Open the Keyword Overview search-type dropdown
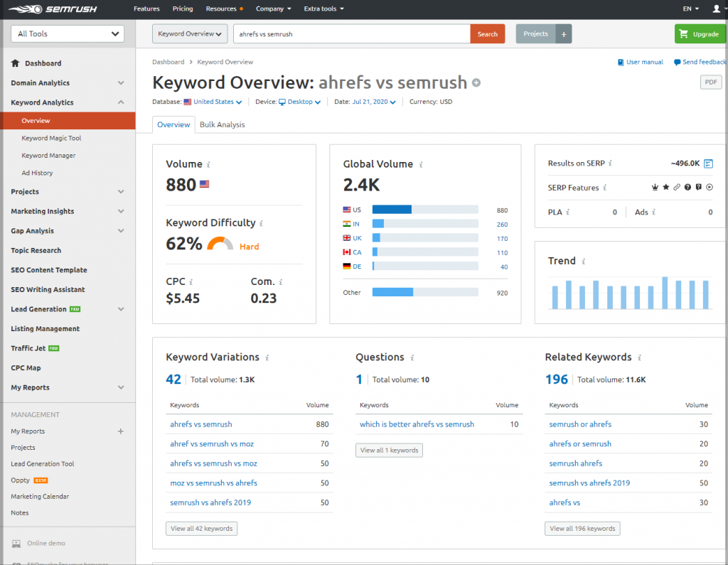This screenshot has height=565, width=728. (190, 34)
